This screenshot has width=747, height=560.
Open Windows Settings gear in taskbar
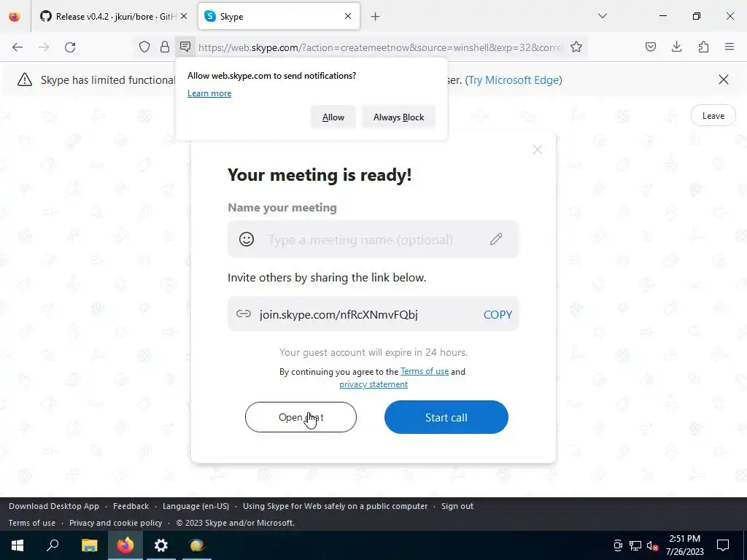click(x=161, y=545)
